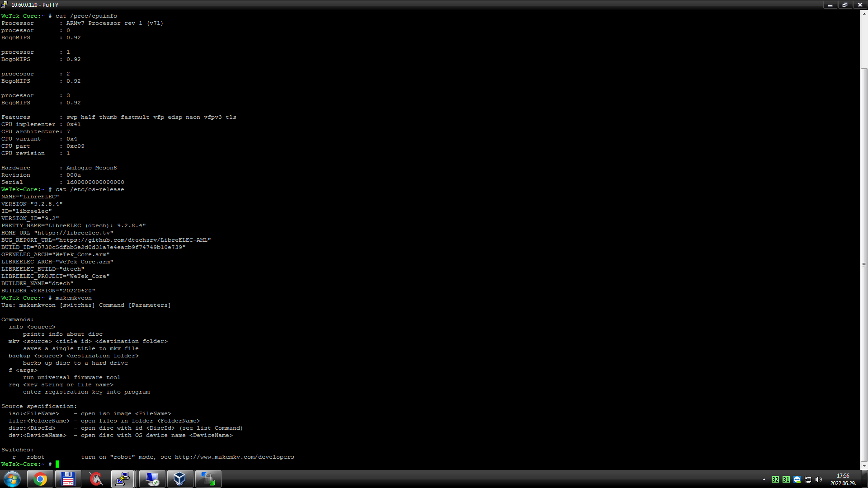The height and width of the screenshot is (488, 868).
Task: Open the network status tray icon
Action: pyautogui.click(x=808, y=480)
